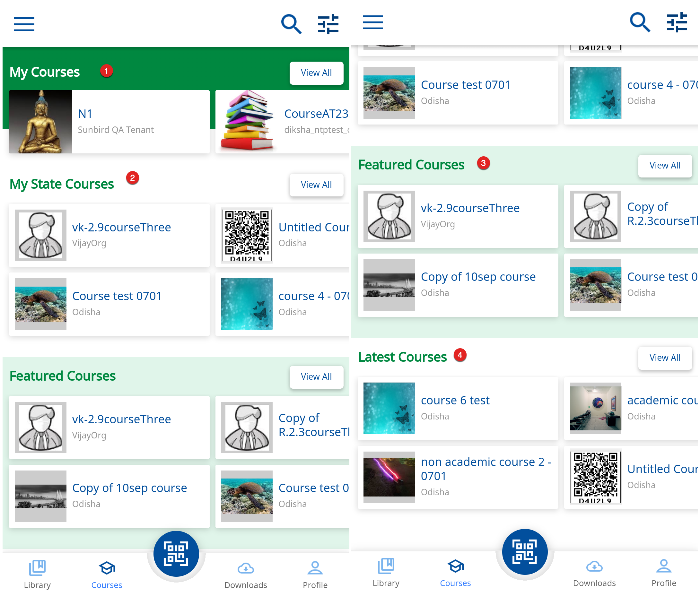This screenshot has width=700, height=596.
Task: Tap QR scan button on right screen
Action: coord(524,552)
